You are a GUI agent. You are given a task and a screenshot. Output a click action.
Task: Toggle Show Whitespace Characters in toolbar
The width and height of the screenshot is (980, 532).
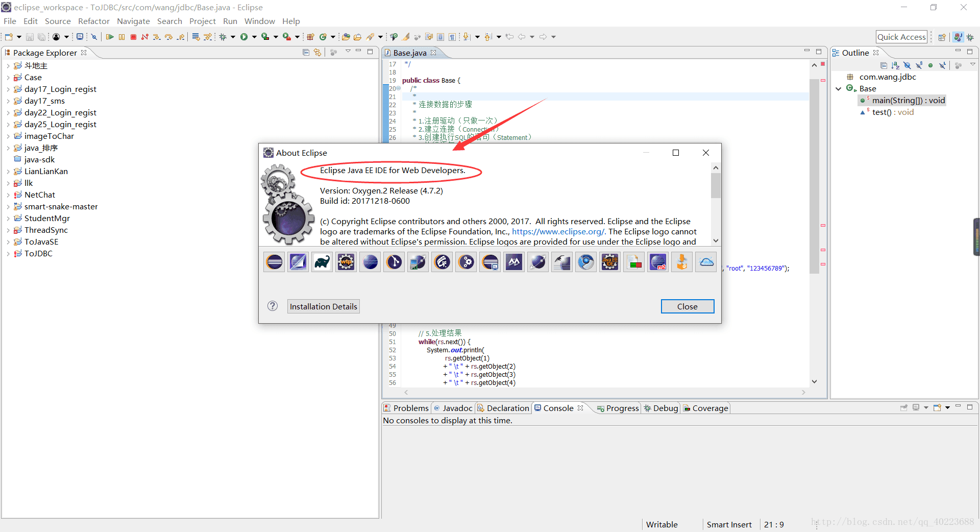[x=452, y=37]
